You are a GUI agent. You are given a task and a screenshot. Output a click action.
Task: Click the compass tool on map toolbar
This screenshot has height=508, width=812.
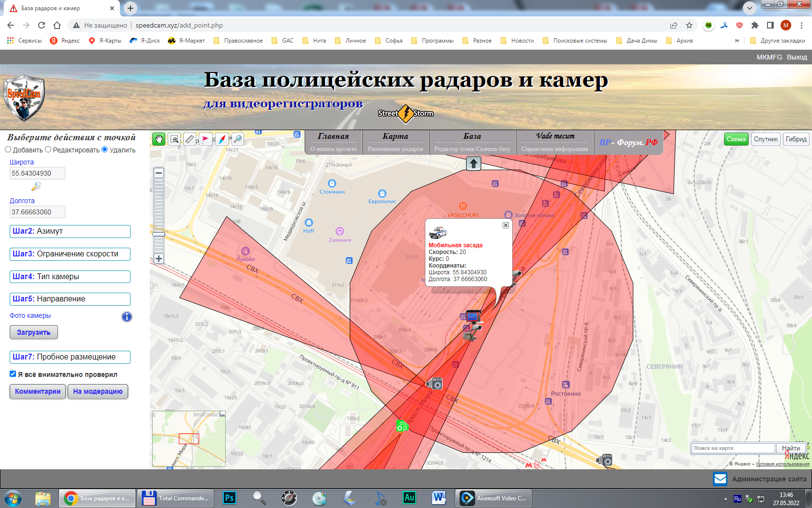tap(222, 139)
